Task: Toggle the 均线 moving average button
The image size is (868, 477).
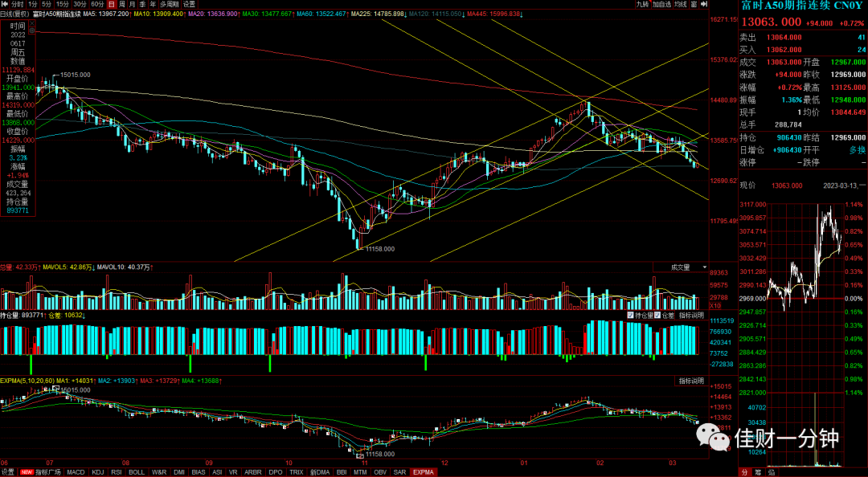Action: pyautogui.click(x=680, y=4)
